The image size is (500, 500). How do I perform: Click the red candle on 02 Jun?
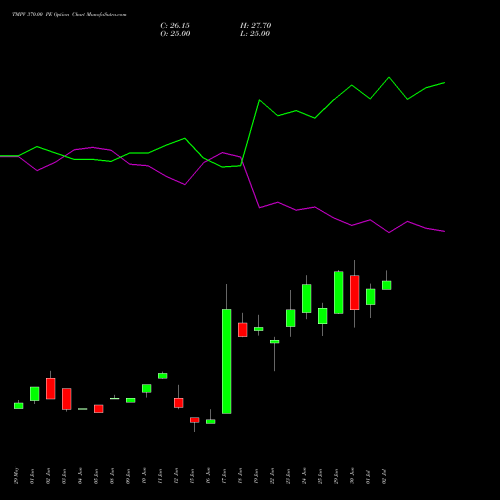[51, 388]
